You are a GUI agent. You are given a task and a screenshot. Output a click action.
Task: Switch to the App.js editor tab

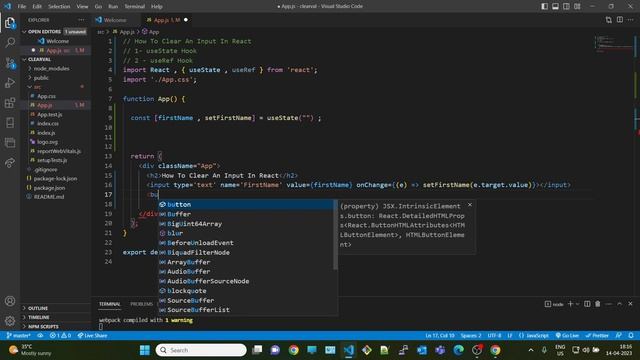[x=167, y=20]
